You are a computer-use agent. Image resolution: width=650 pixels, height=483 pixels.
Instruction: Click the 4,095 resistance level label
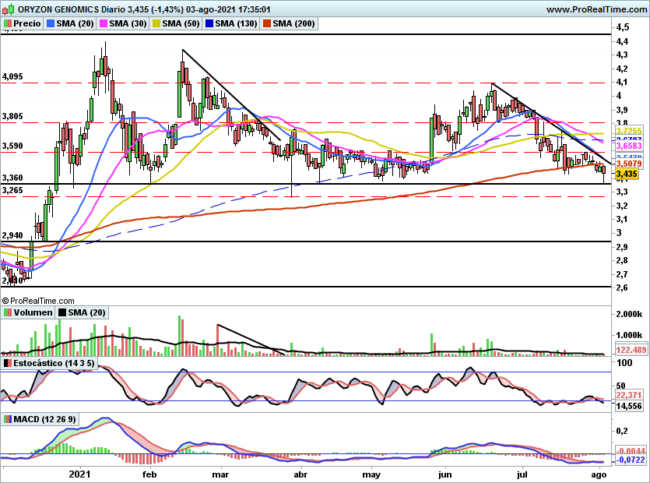13,77
